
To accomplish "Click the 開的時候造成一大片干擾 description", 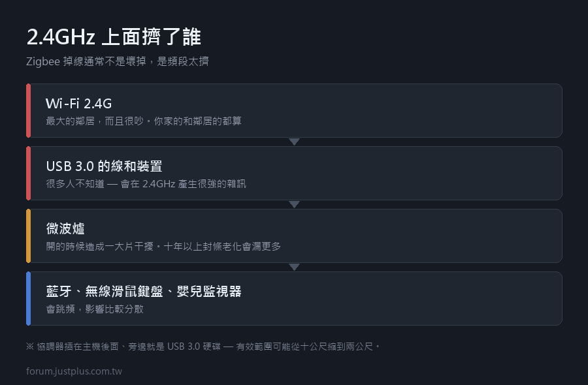I will click(163, 246).
